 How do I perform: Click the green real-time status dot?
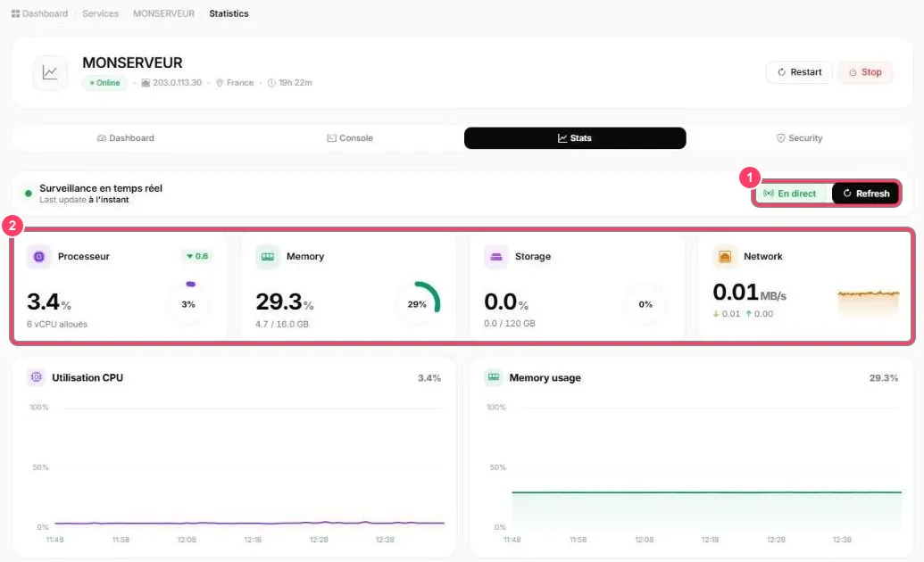pyautogui.click(x=29, y=194)
